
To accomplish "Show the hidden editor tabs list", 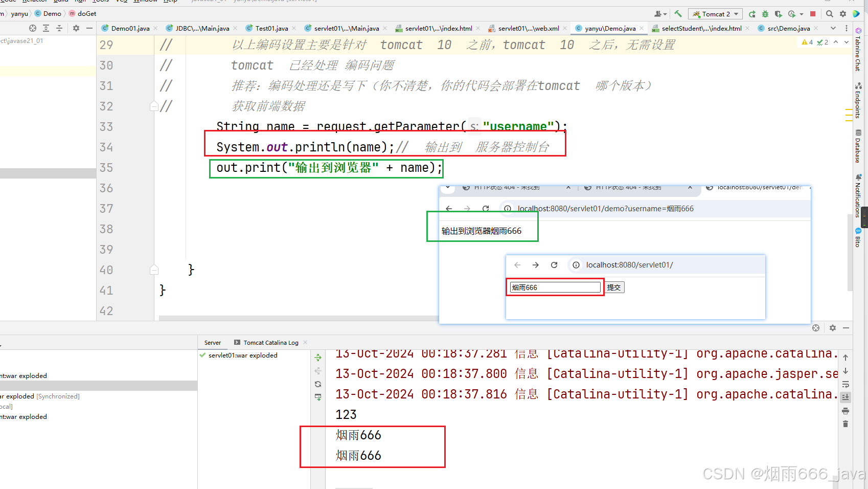I will click(x=833, y=28).
